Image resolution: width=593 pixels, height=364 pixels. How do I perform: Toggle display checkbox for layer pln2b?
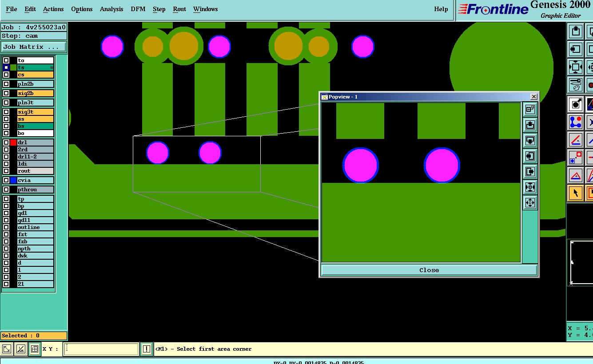click(x=6, y=84)
